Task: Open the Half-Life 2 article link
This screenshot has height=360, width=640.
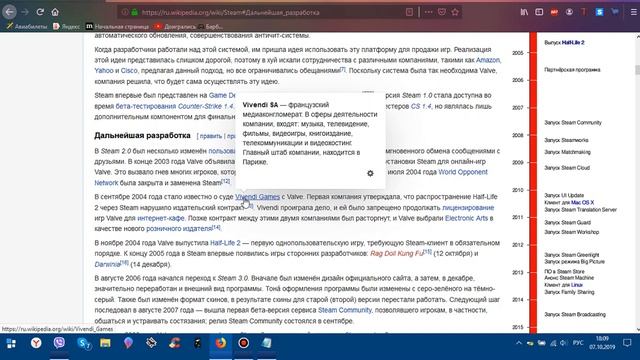Action: point(225,243)
